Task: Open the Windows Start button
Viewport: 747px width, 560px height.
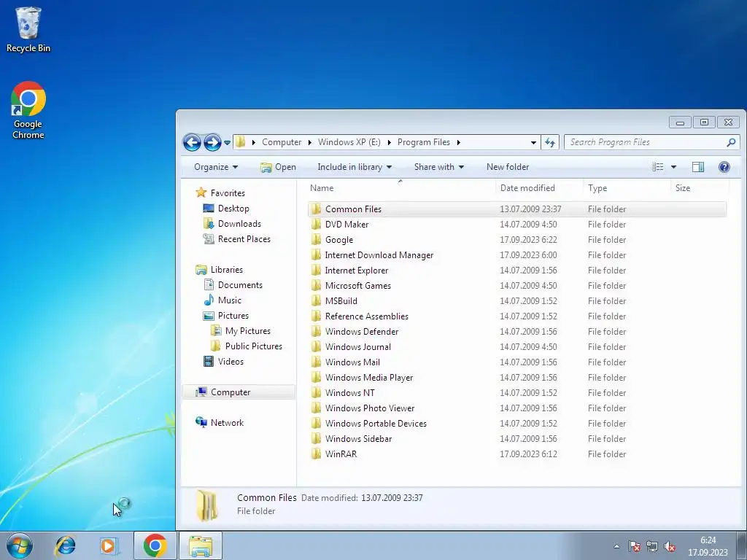Action: click(20, 545)
